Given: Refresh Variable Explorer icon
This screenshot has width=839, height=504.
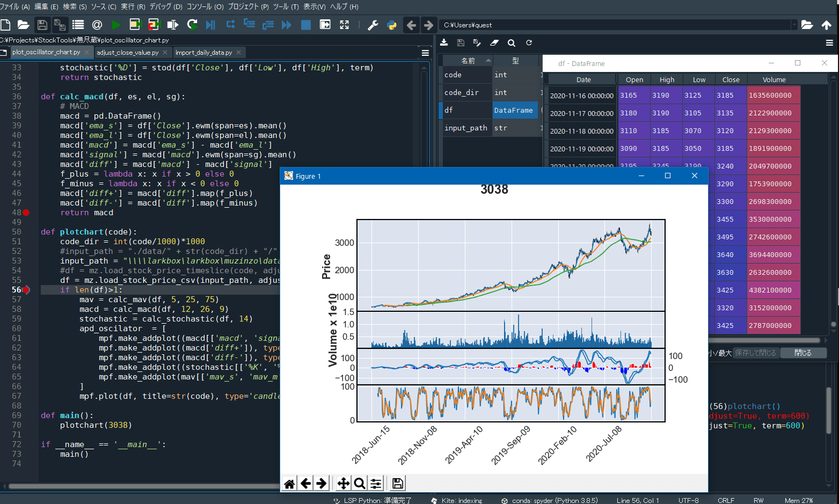Looking at the screenshot, I should (x=529, y=42).
